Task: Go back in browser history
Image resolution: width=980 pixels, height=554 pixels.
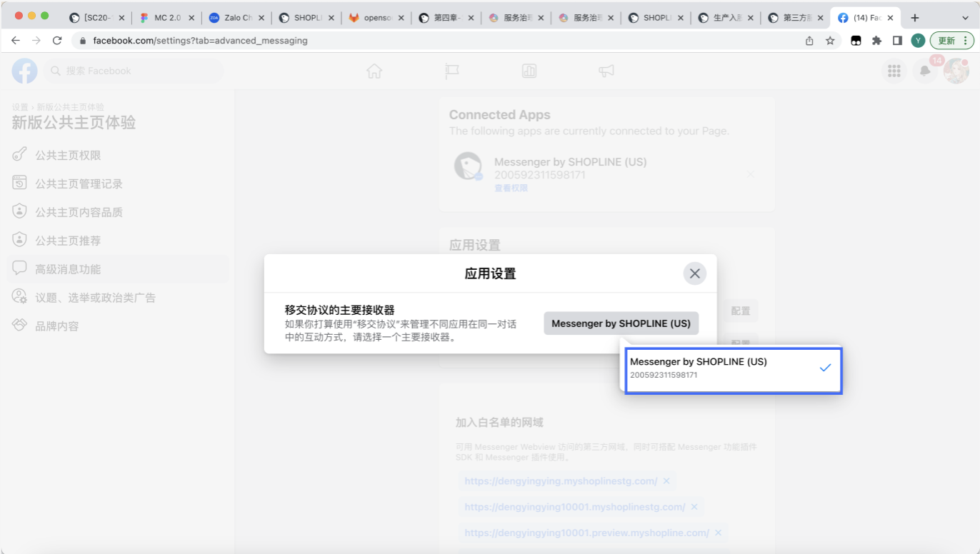Action: pyautogui.click(x=16, y=41)
